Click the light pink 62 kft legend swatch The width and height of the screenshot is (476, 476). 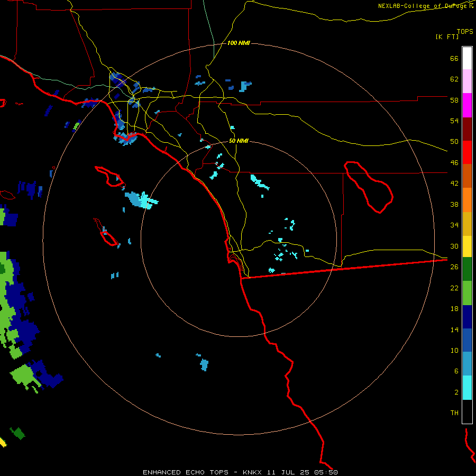point(467,81)
